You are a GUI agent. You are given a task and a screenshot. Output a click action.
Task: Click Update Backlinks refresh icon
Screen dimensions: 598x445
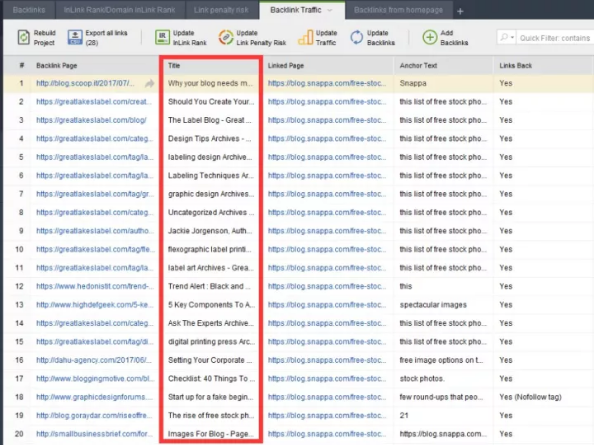click(x=357, y=38)
